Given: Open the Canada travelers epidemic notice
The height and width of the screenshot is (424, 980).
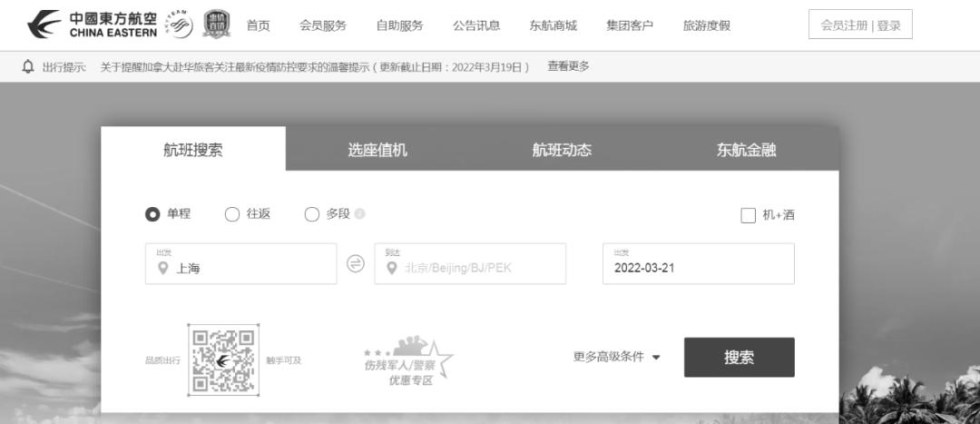Looking at the screenshot, I should pos(315,67).
